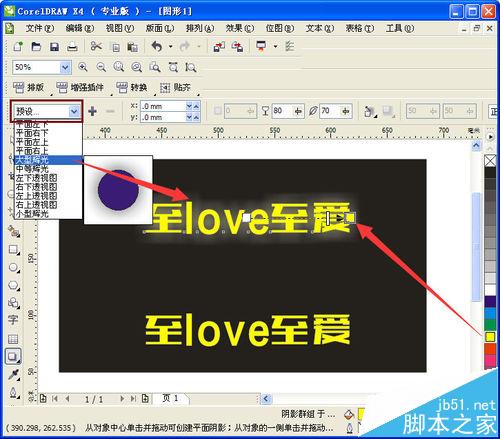Expand the application launcher dropdown arrow

pos(275,46)
